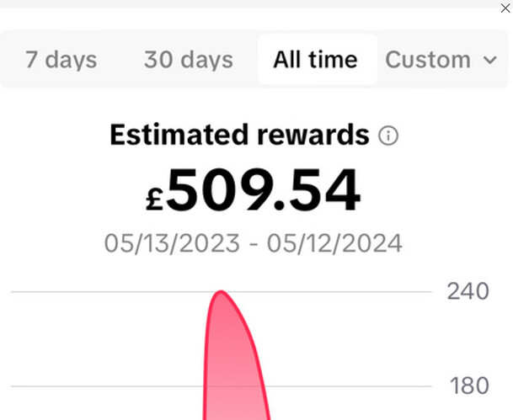Expand the chevron next to Custom
The width and height of the screenshot is (513, 420).
[490, 60]
